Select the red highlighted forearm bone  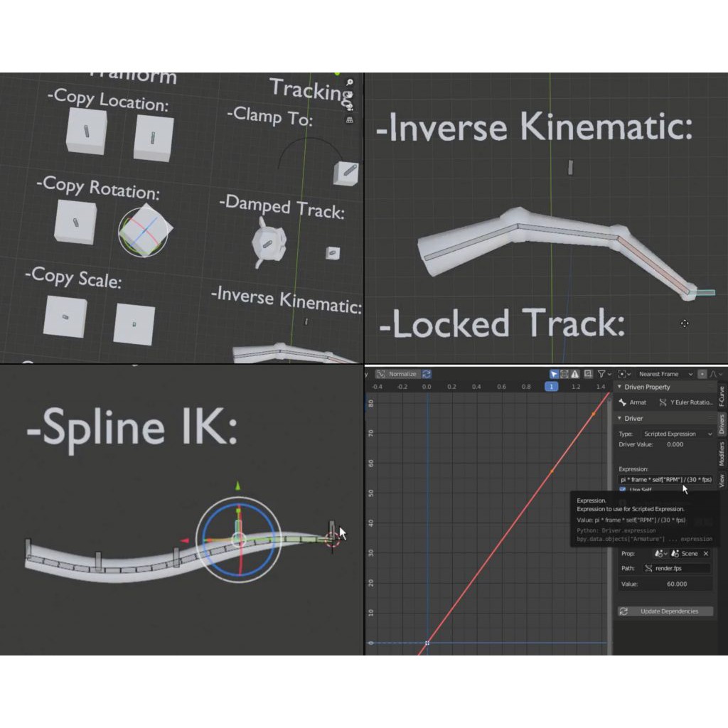click(x=653, y=265)
